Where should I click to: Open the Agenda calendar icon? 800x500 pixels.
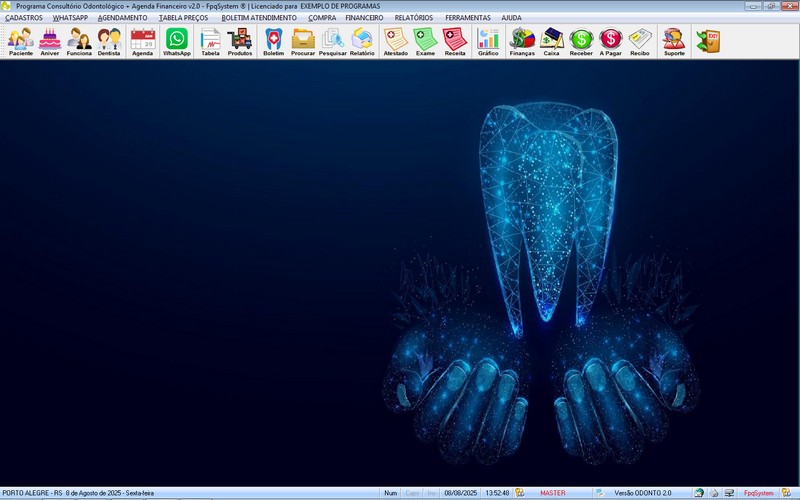pyautogui.click(x=142, y=40)
